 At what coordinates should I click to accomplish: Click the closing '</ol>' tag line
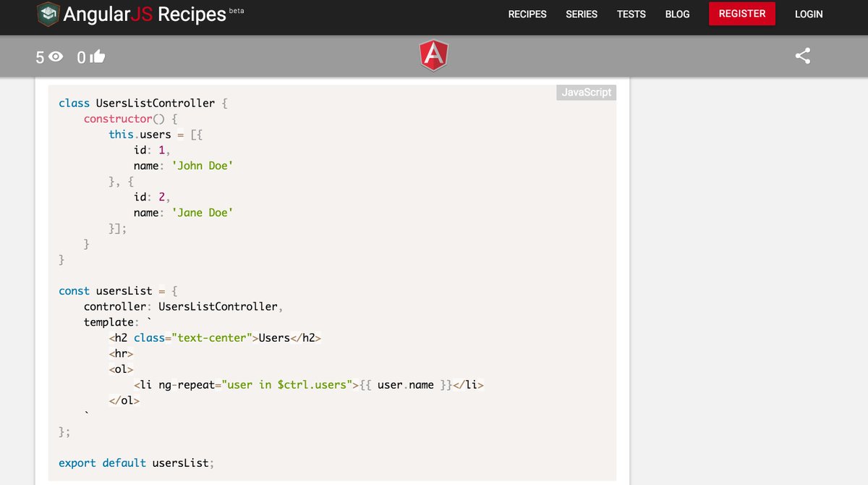pos(124,400)
